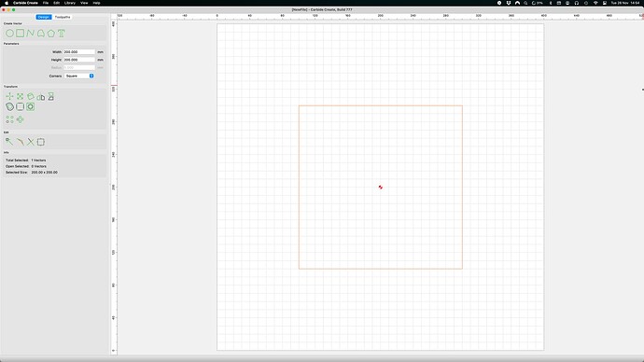This screenshot has height=362, width=644.
Task: Click the disabled Radius input field
Action: coord(79,68)
